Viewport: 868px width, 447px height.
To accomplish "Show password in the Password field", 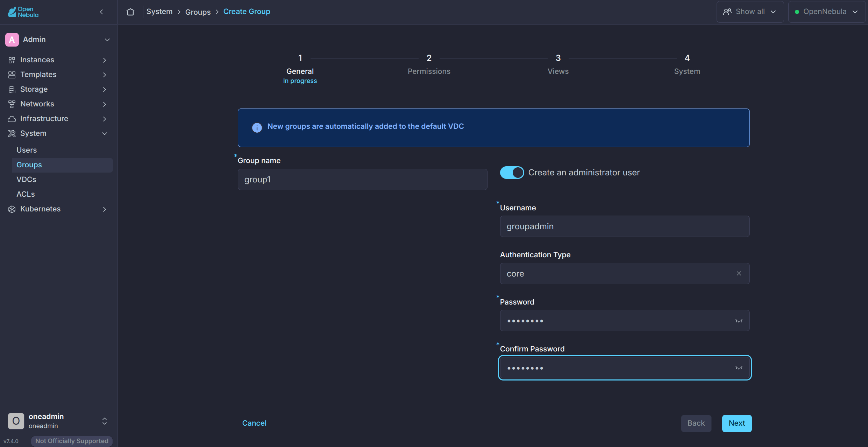I will pos(739,321).
